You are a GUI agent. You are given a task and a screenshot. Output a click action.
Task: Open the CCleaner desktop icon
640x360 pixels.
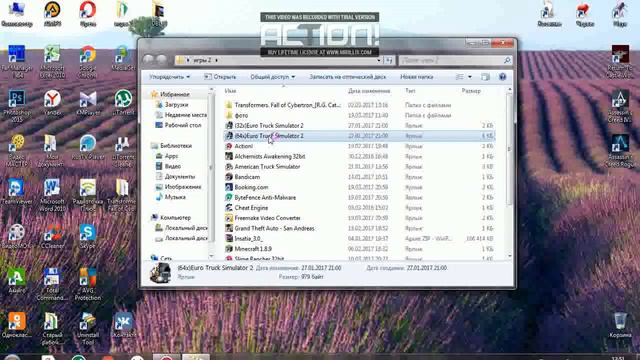pyautogui.click(x=52, y=236)
